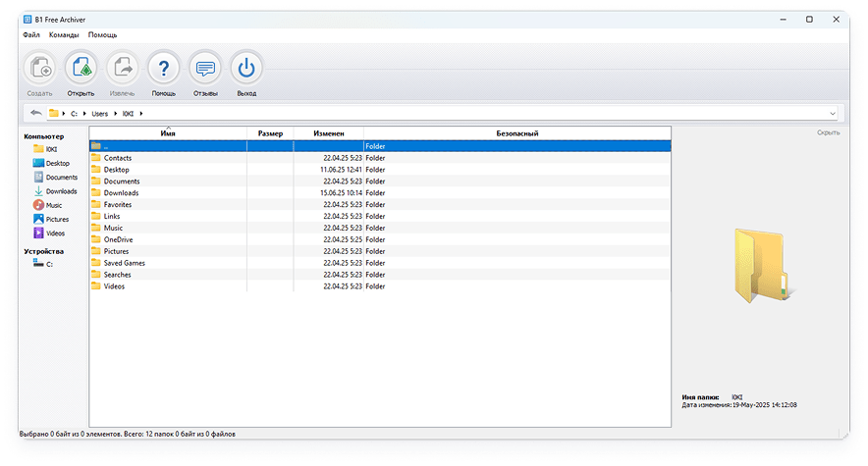
Task: Expand the arrow after Users in the path
Action: click(116, 114)
